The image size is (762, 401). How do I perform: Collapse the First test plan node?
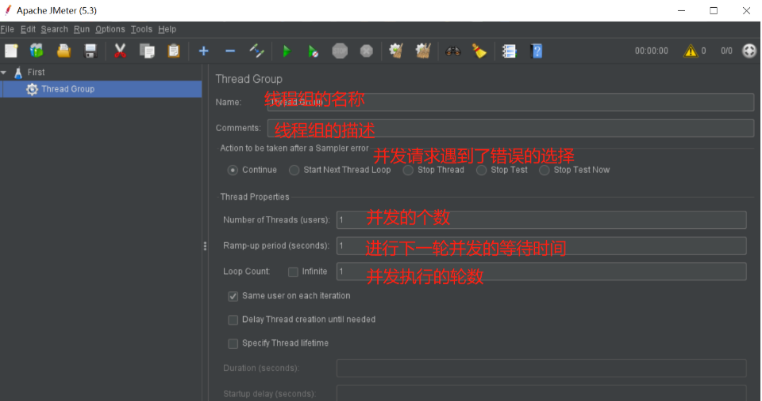[x=4, y=73]
